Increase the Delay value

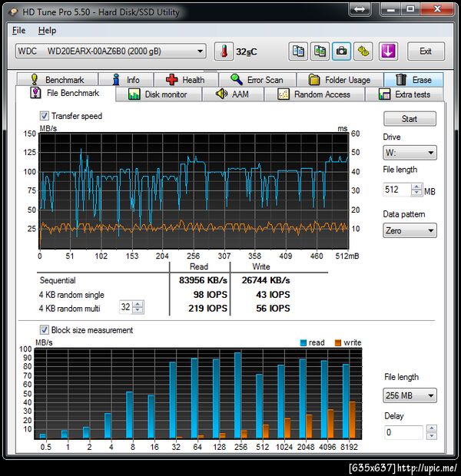coord(432,428)
